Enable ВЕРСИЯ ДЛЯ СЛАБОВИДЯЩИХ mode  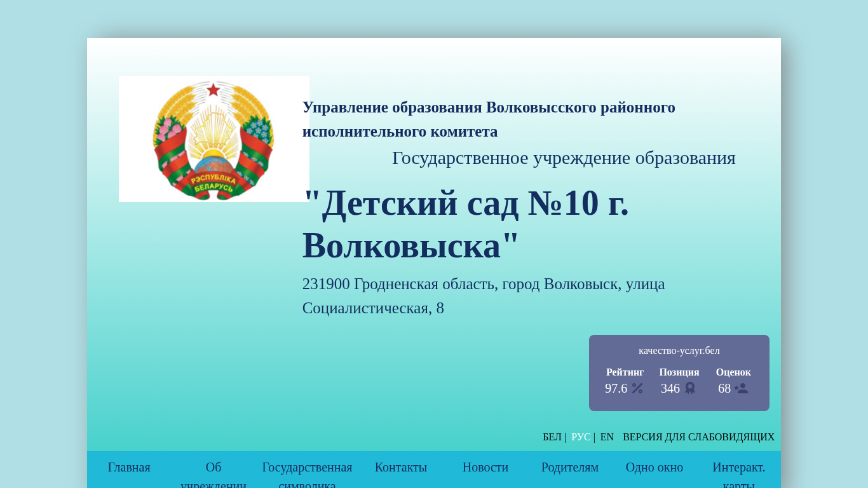click(698, 437)
